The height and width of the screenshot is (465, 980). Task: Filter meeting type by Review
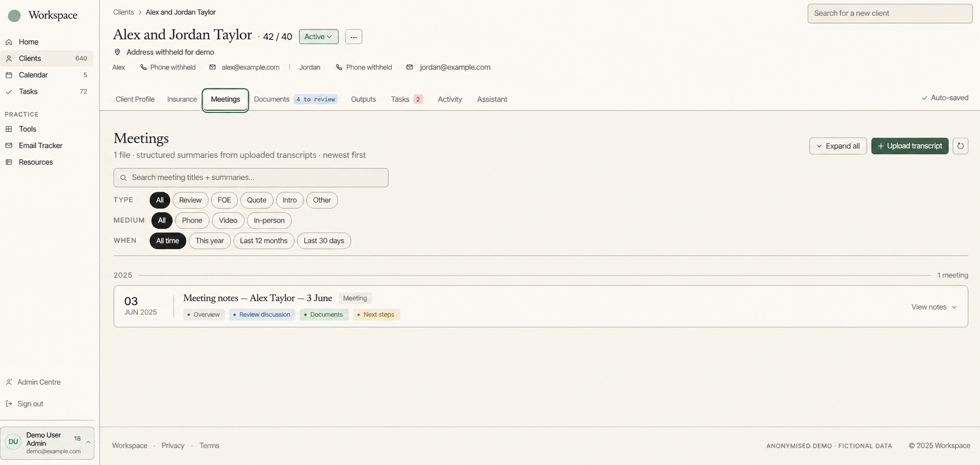(191, 200)
